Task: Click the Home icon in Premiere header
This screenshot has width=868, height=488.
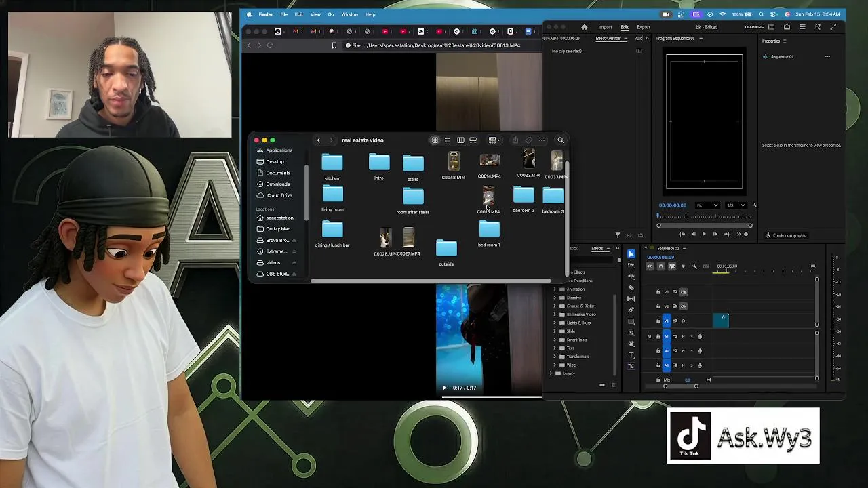Action: (x=585, y=27)
